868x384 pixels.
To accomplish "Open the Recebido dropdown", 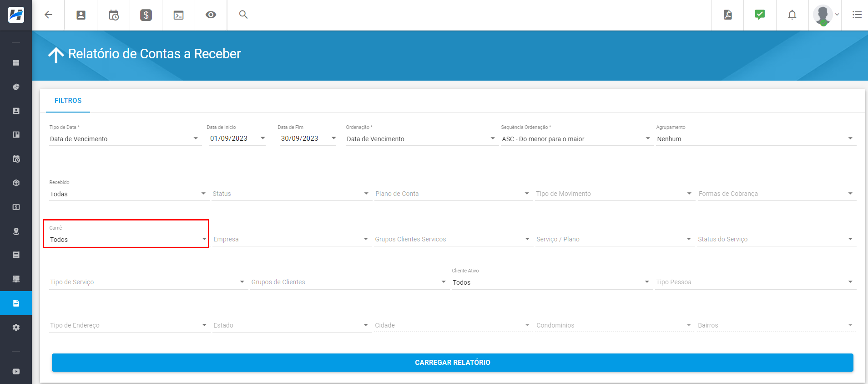I will (x=128, y=194).
